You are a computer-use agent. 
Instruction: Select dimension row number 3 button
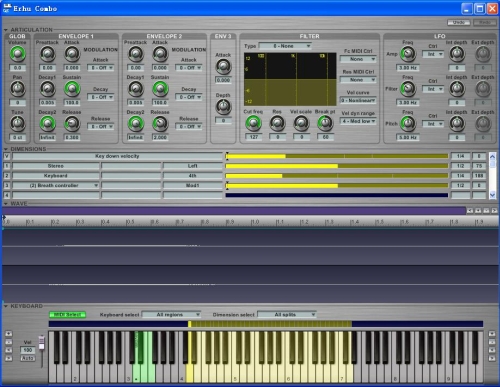(7, 185)
